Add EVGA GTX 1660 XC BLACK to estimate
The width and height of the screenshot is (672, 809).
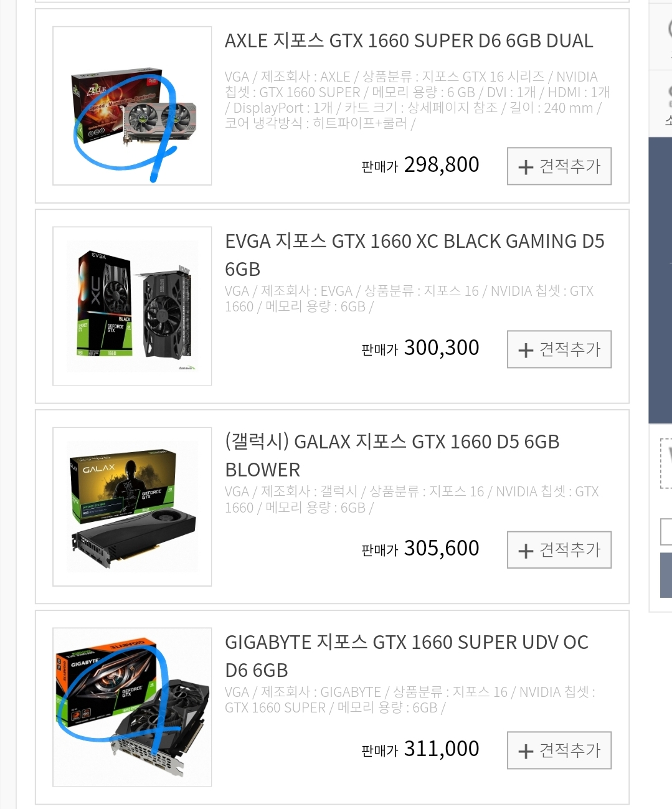point(559,349)
